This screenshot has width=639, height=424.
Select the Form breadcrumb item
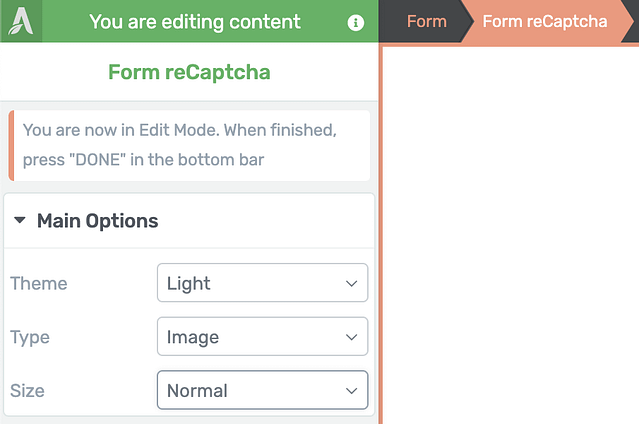(x=427, y=21)
